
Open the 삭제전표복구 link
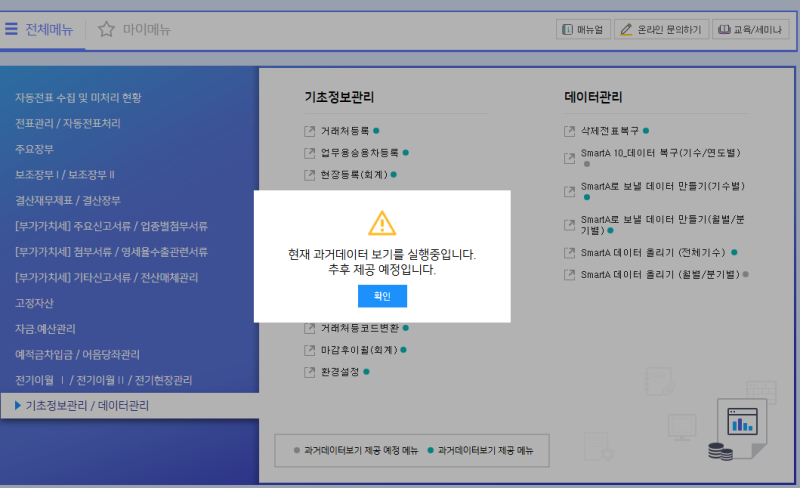(x=610, y=131)
